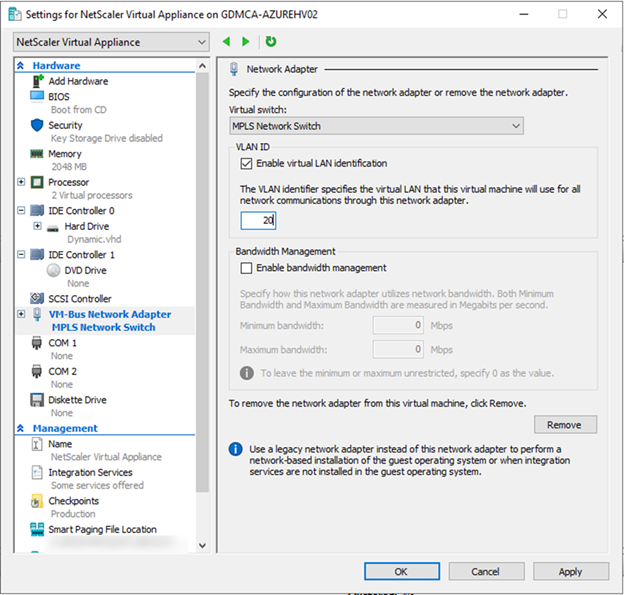Go to previous VM with green back arrow
Viewport: 624px width, 595px height.
[226, 41]
